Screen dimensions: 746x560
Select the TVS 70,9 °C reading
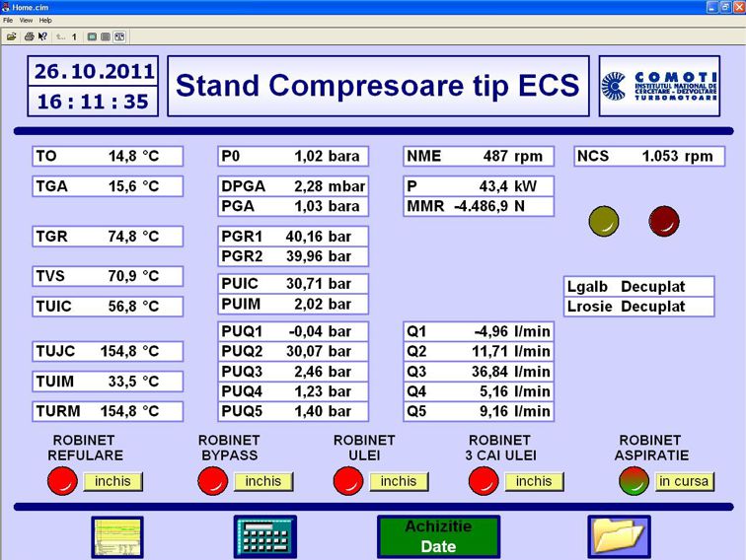click(108, 276)
